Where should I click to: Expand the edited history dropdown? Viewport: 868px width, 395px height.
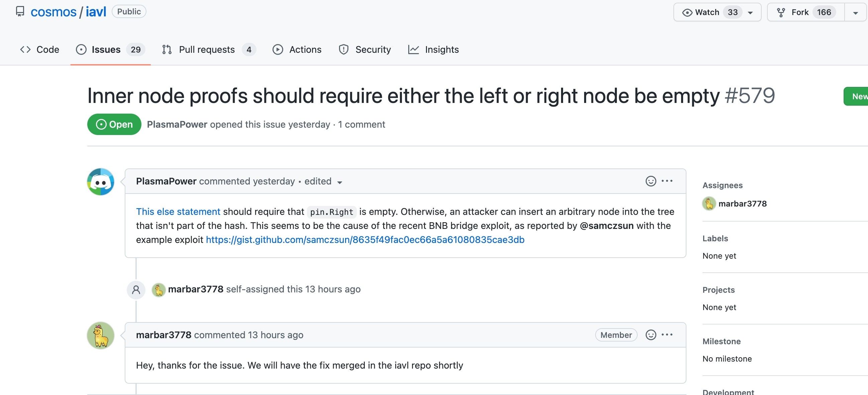click(x=340, y=182)
